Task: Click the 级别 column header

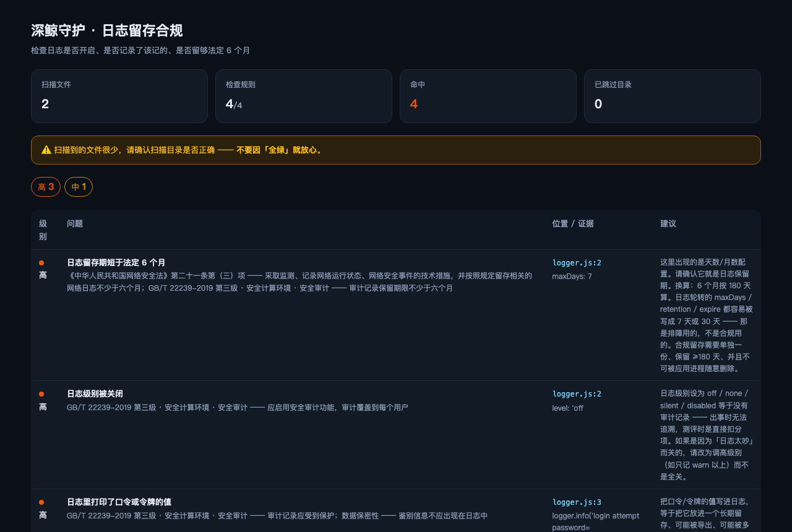Action: pyautogui.click(x=43, y=230)
